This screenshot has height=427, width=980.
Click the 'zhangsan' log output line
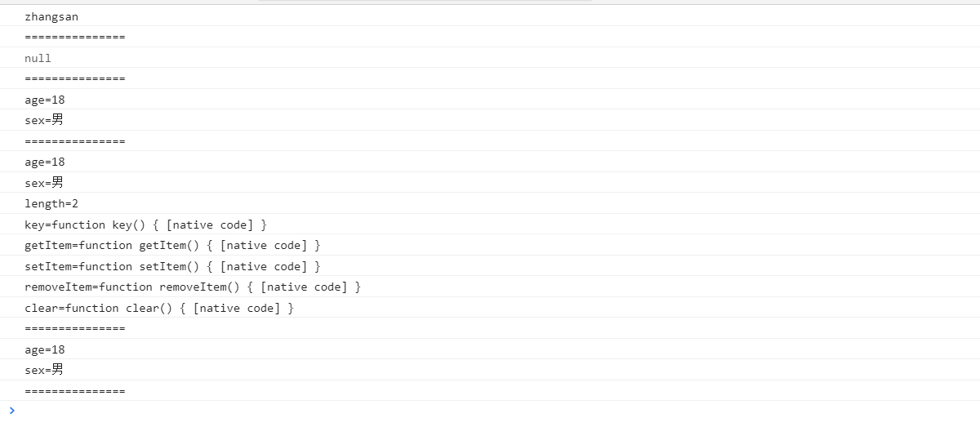click(51, 16)
